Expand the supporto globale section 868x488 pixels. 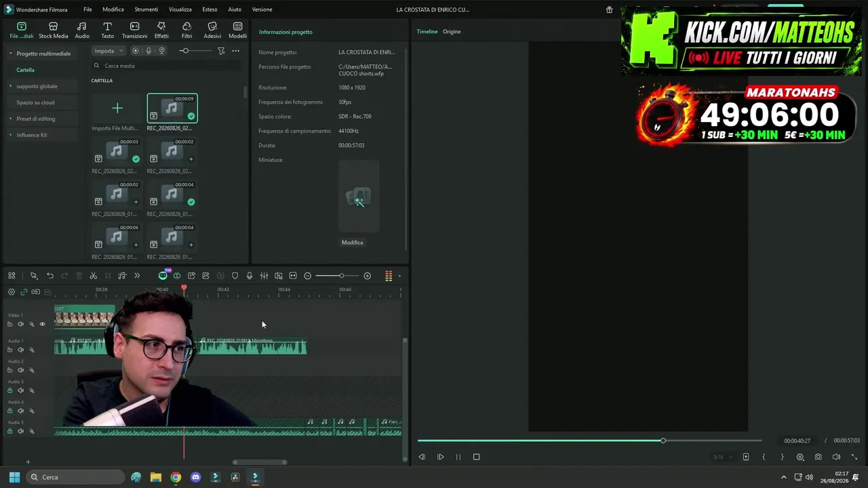pos(10,86)
